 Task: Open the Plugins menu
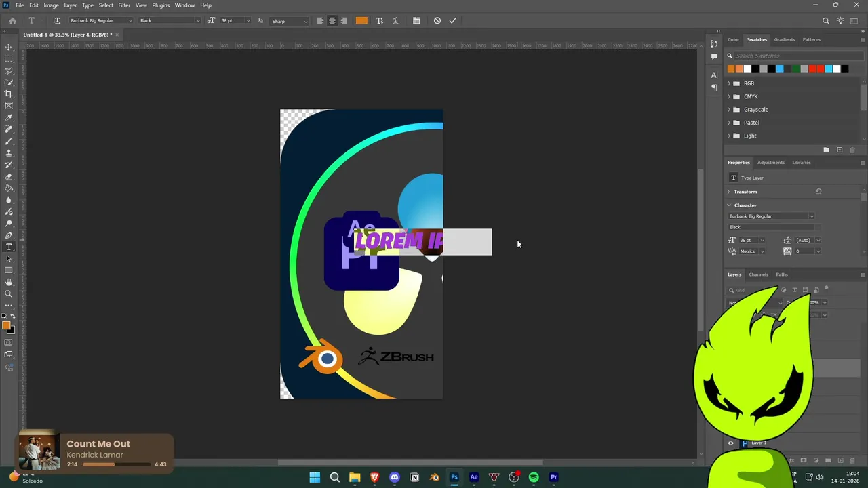(x=161, y=5)
